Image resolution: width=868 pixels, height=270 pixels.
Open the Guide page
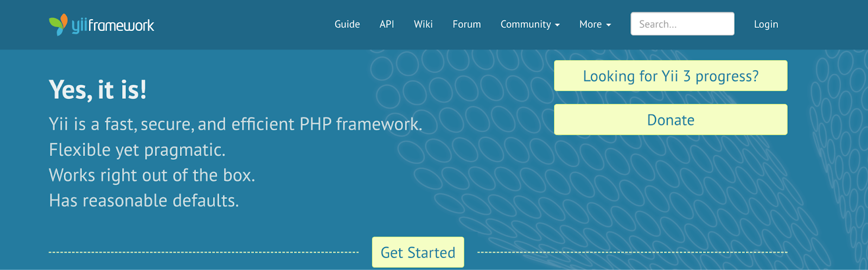click(347, 24)
